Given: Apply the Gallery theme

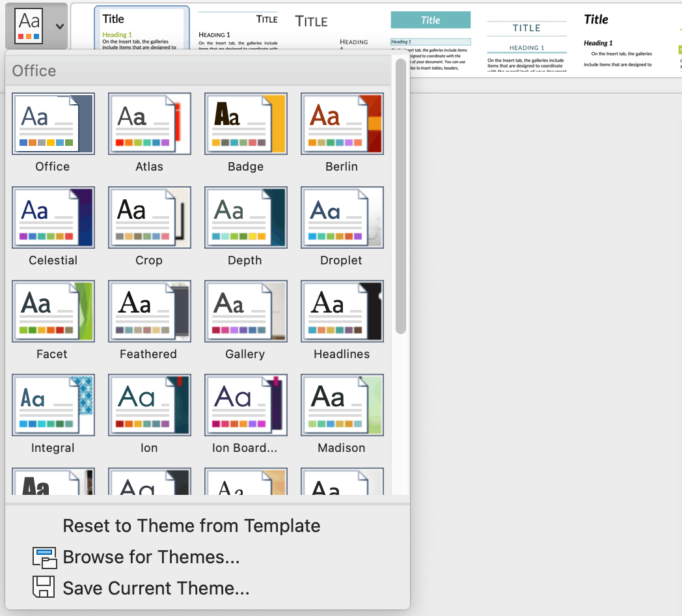Looking at the screenshot, I should click(x=246, y=311).
